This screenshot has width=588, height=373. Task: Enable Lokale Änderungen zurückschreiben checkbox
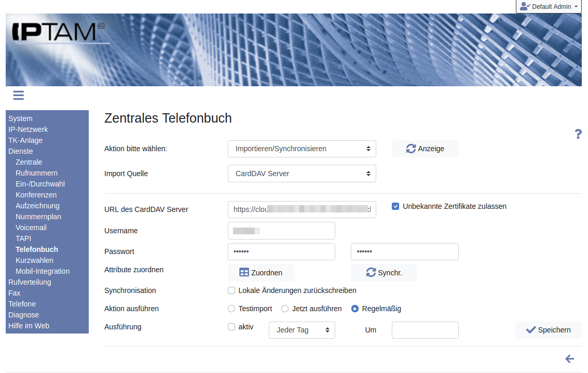coord(231,290)
